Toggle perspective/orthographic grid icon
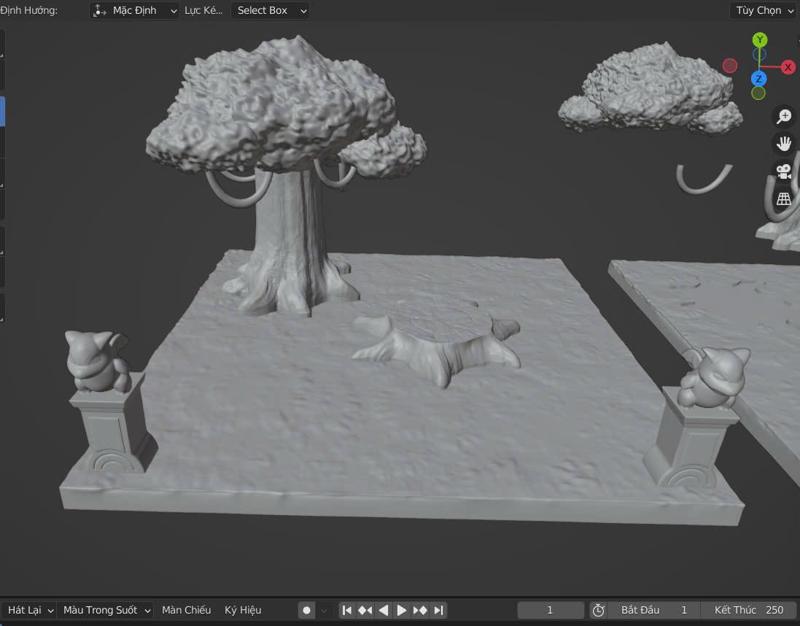The image size is (800, 626). pyautogui.click(x=784, y=199)
